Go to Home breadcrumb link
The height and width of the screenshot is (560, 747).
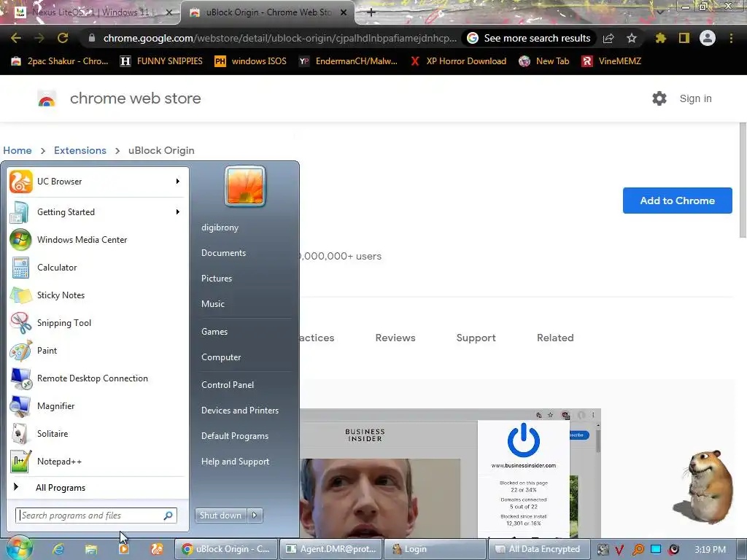[x=18, y=150]
